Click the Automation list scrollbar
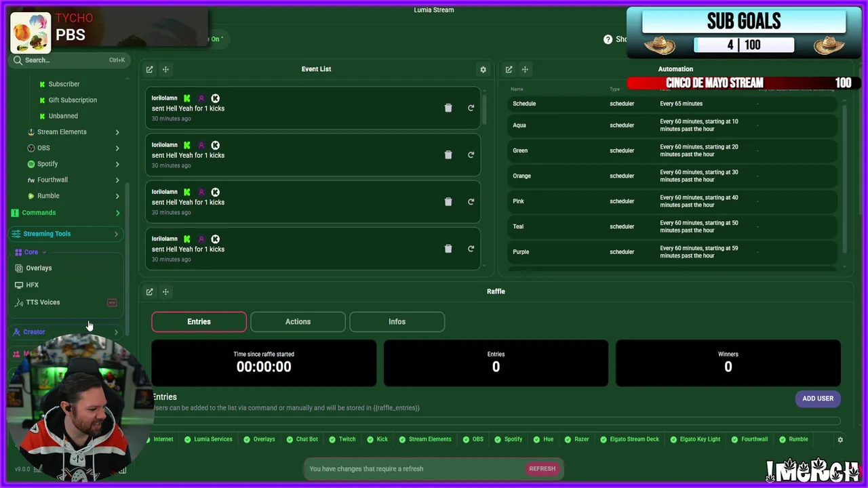This screenshot has height=488, width=868. tap(844, 178)
